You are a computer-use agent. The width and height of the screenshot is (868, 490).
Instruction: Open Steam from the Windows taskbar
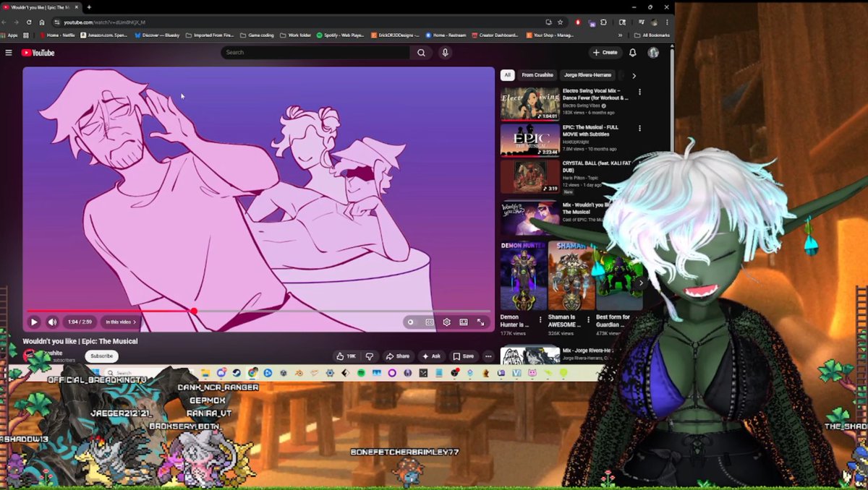[x=237, y=373]
